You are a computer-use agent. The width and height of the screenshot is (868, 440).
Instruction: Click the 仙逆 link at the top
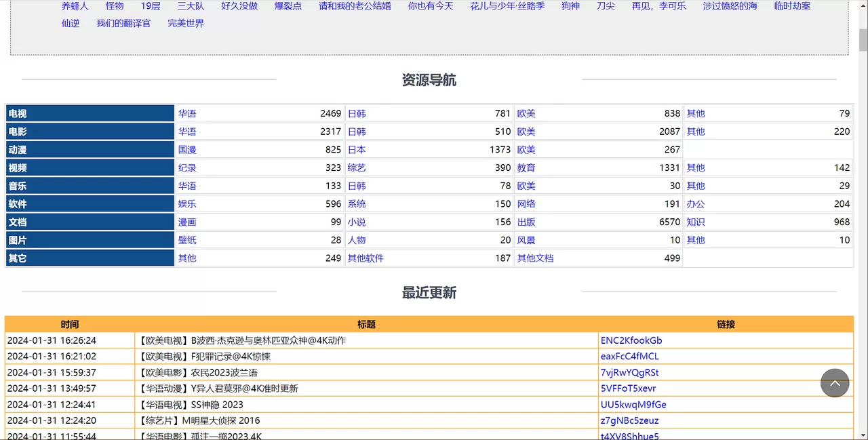[x=71, y=22]
